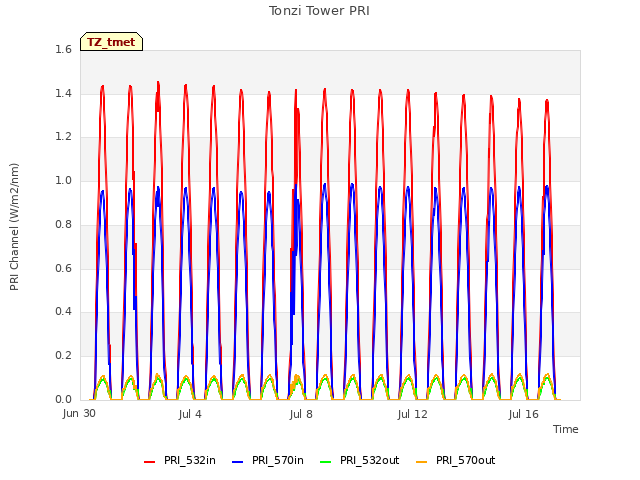Click the '0.6' y-axis tick label
The height and width of the screenshot is (480, 640).
click(63, 268)
